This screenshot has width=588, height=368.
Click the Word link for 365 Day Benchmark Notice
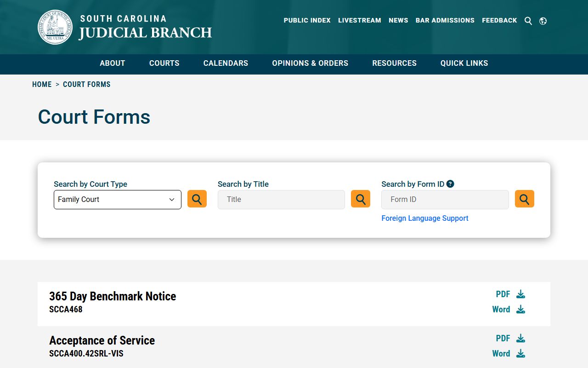point(501,309)
